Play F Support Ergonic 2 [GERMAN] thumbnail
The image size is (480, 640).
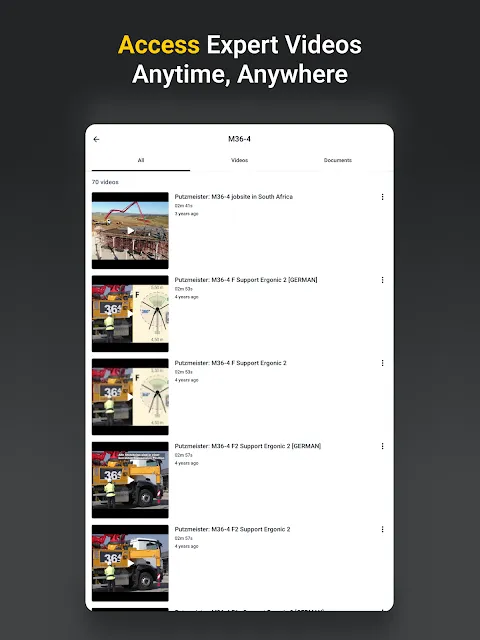click(x=130, y=313)
